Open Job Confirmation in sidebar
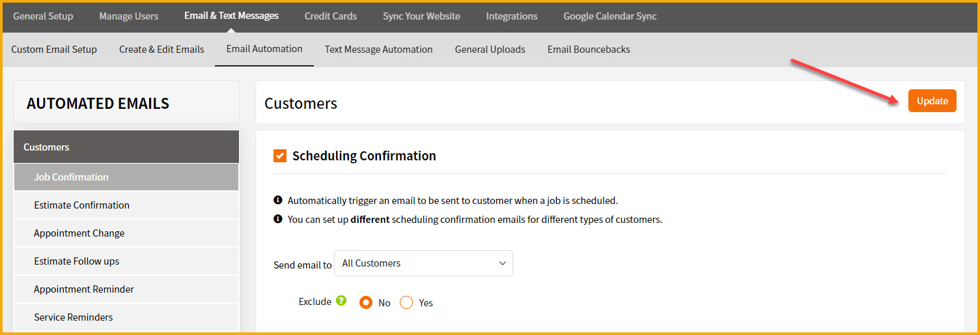This screenshot has width=980, height=335. click(126, 177)
